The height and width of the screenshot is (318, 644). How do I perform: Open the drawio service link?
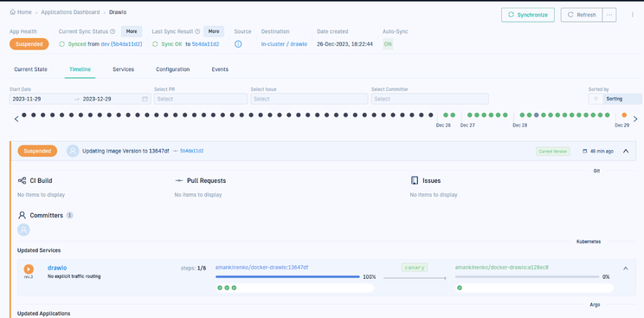click(x=57, y=268)
